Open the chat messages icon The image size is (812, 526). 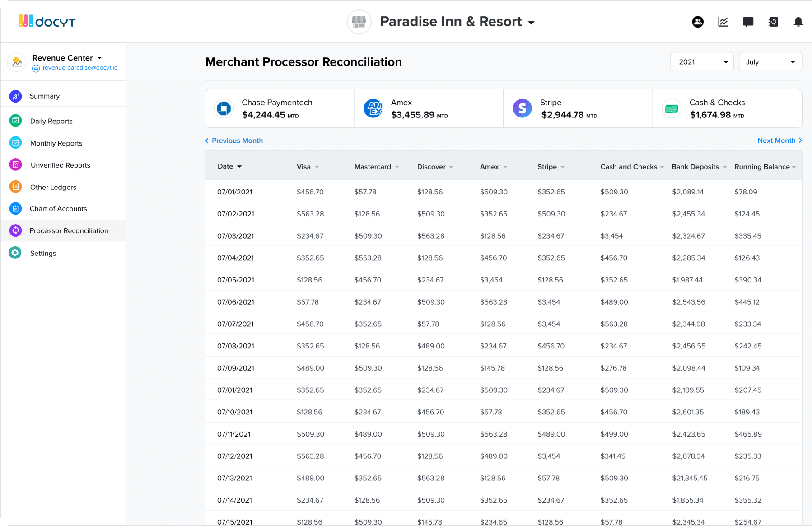(x=748, y=22)
